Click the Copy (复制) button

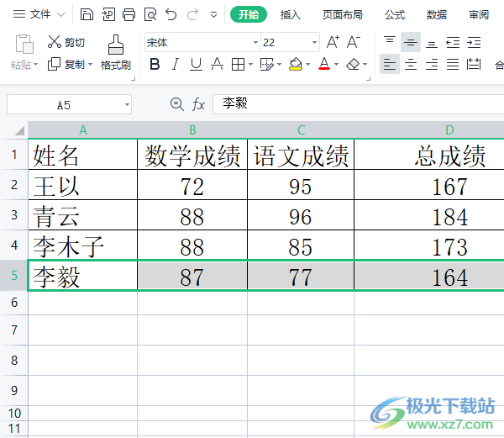[66, 65]
